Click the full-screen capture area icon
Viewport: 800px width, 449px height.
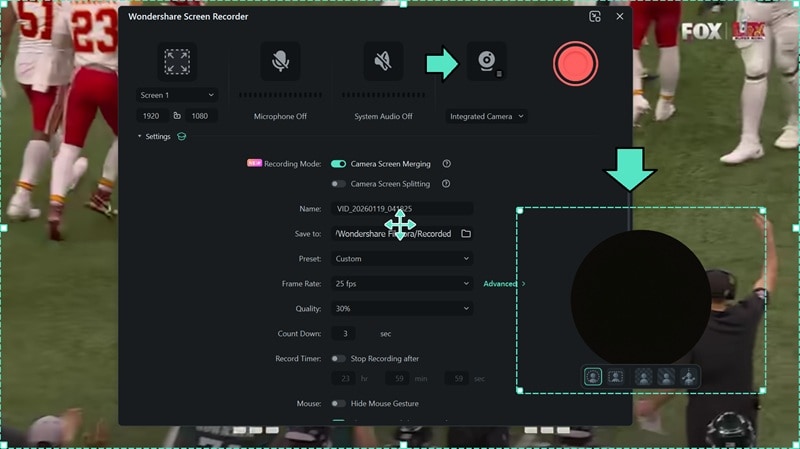coord(177,62)
